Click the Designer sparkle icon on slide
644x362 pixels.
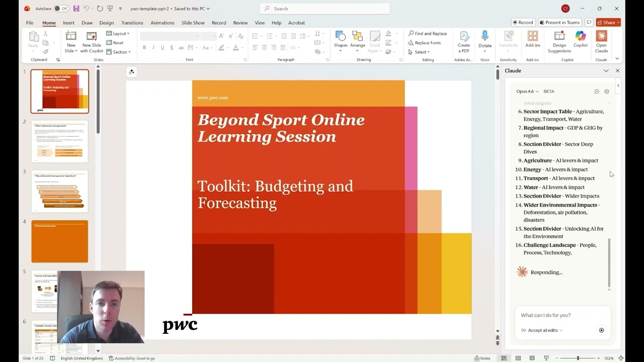pos(131,72)
